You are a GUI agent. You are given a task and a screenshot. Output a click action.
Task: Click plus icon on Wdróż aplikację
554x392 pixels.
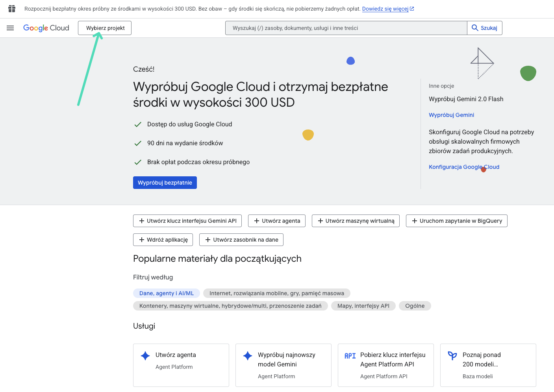(x=142, y=240)
